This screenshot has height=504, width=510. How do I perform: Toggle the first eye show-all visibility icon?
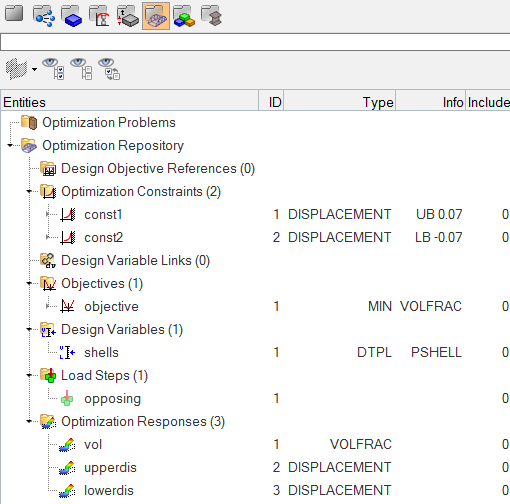pyautogui.click(x=53, y=69)
